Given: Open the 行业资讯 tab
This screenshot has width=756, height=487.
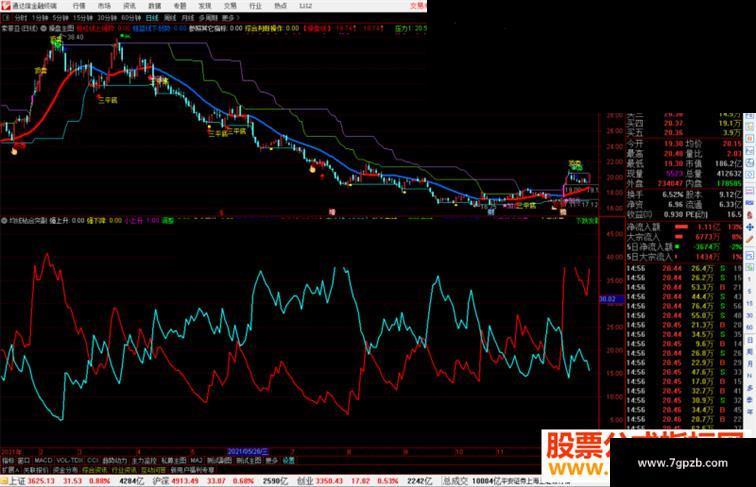Looking at the screenshot, I should [124, 470].
